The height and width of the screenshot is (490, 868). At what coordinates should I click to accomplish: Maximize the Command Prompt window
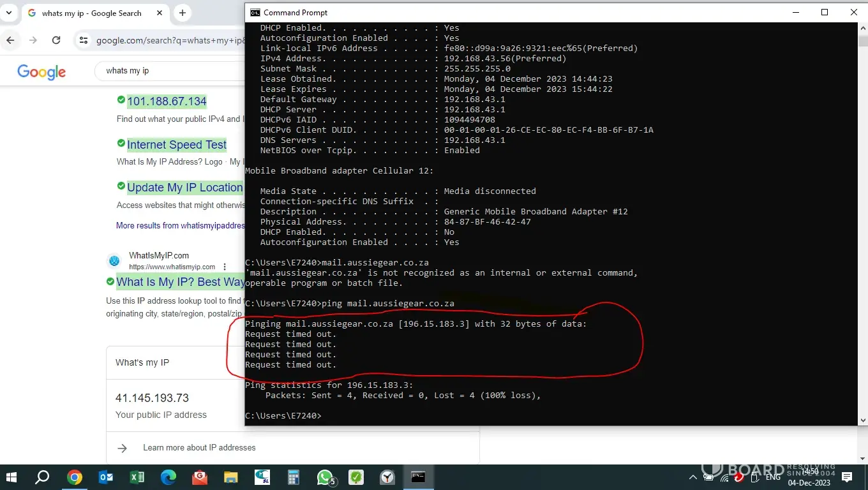tap(825, 12)
